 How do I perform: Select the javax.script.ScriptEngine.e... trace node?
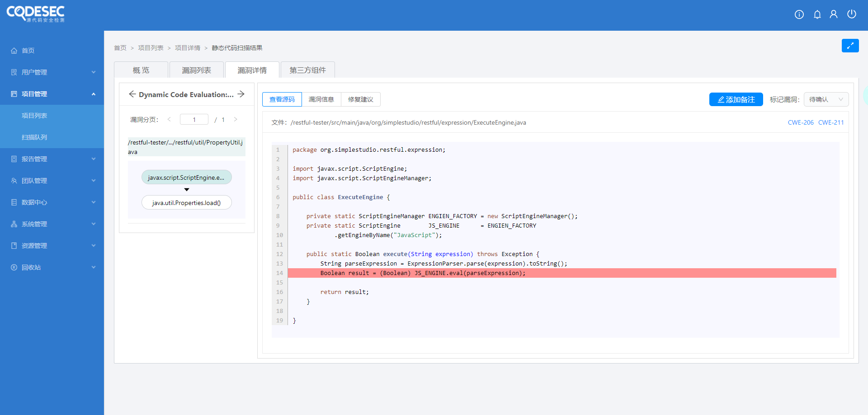click(187, 177)
